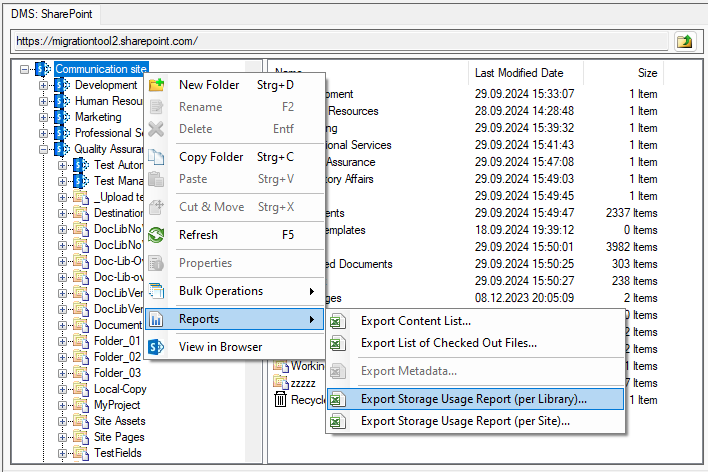The height and width of the screenshot is (472, 708).
Task: Choose Export Storage Usage Report (per Library)...
Action: tap(475, 399)
